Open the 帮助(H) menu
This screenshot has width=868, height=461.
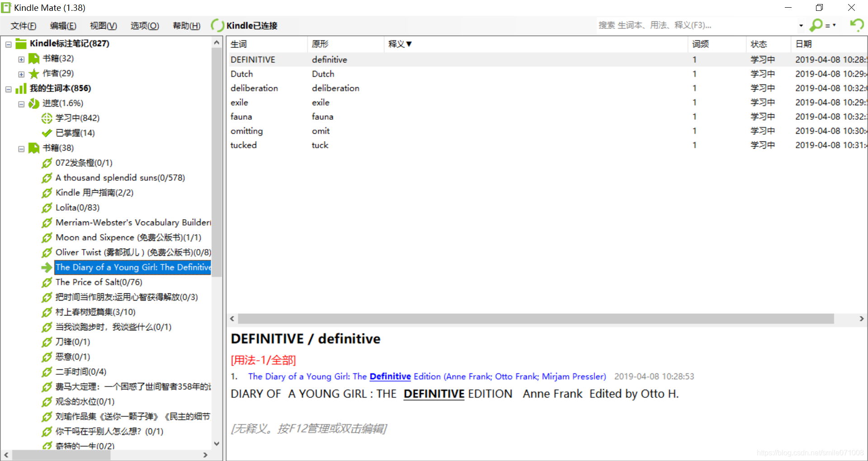pyautogui.click(x=187, y=26)
